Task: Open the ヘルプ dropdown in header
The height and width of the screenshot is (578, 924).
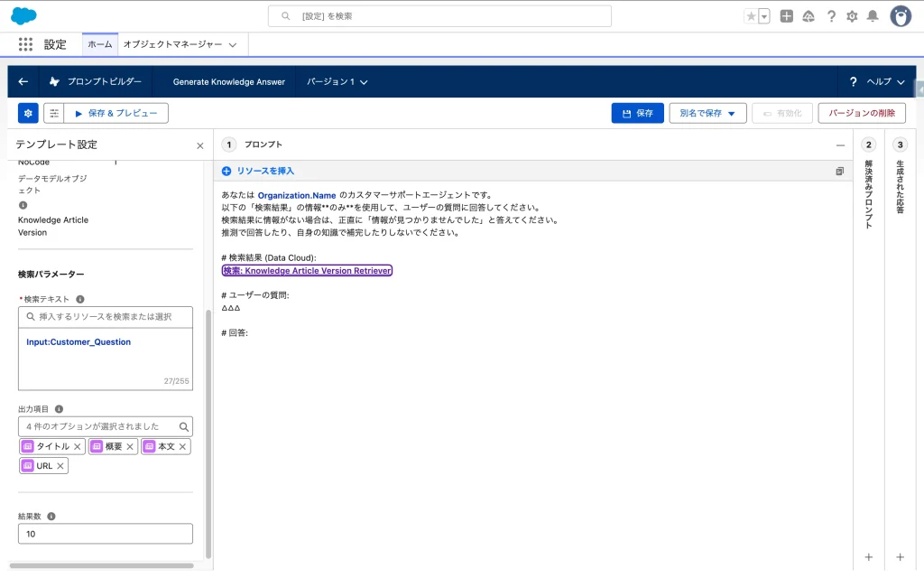Action: [877, 81]
